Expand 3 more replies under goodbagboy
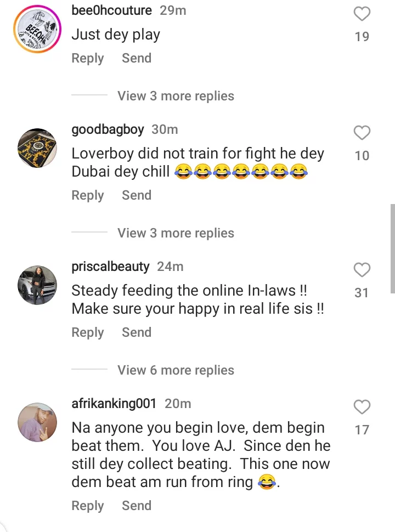The width and height of the screenshot is (395, 532). pyautogui.click(x=176, y=233)
